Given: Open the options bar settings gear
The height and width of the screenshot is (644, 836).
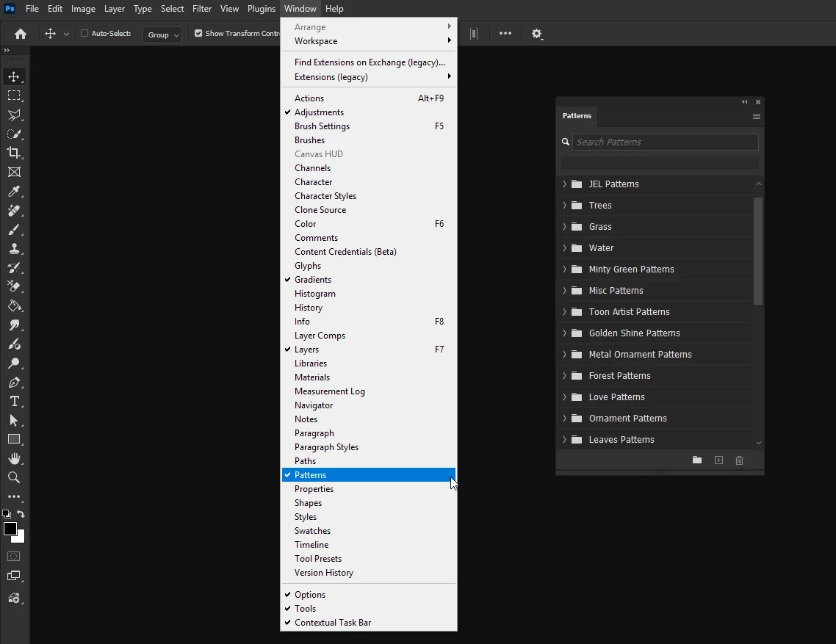Looking at the screenshot, I should pos(536,34).
